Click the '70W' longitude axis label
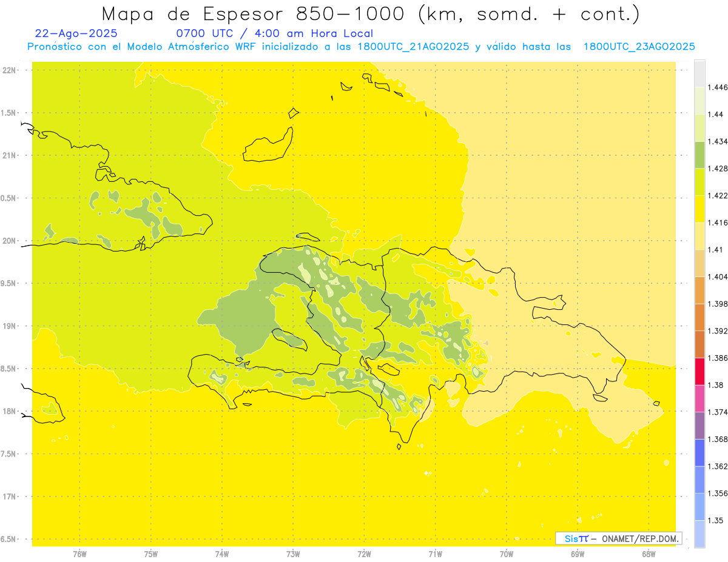Image resolution: width=728 pixels, height=562 pixels. (x=506, y=554)
